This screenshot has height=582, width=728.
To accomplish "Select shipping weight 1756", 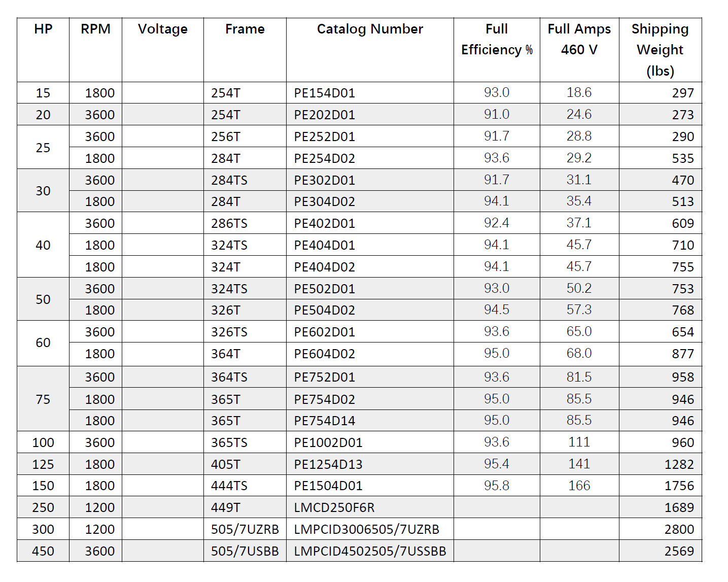I will tap(679, 486).
